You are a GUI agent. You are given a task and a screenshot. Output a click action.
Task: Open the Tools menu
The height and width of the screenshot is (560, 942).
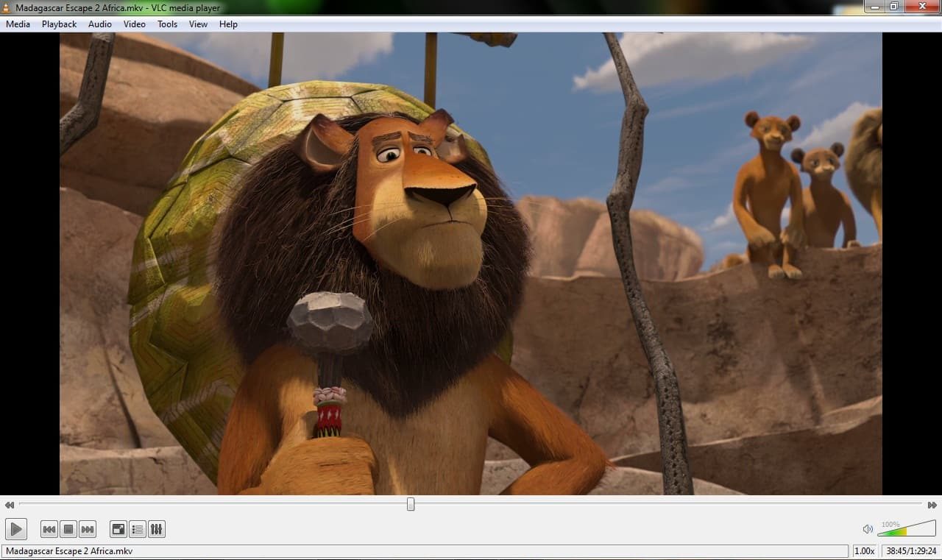pyautogui.click(x=166, y=24)
